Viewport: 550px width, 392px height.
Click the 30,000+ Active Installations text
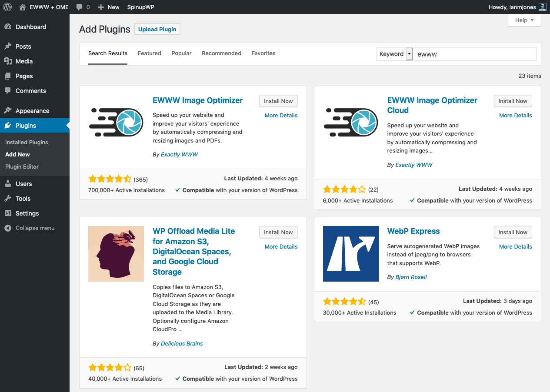pyautogui.click(x=360, y=312)
